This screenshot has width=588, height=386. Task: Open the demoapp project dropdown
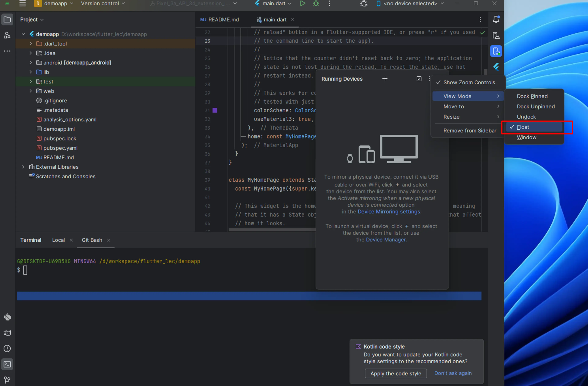point(54,4)
